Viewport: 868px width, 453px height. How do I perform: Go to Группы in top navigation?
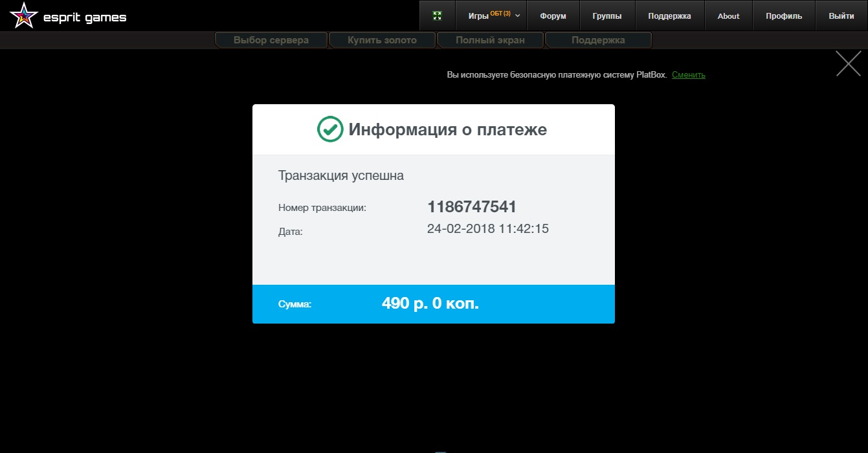(x=606, y=16)
